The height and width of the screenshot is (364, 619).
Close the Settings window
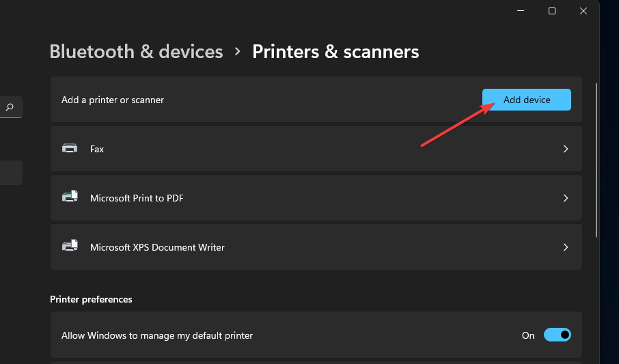click(x=583, y=11)
